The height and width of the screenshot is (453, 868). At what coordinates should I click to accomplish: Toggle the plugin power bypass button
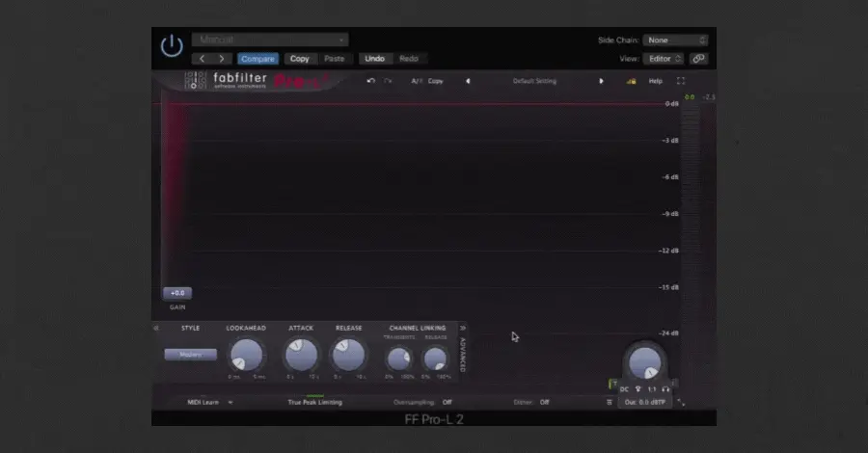[172, 46]
